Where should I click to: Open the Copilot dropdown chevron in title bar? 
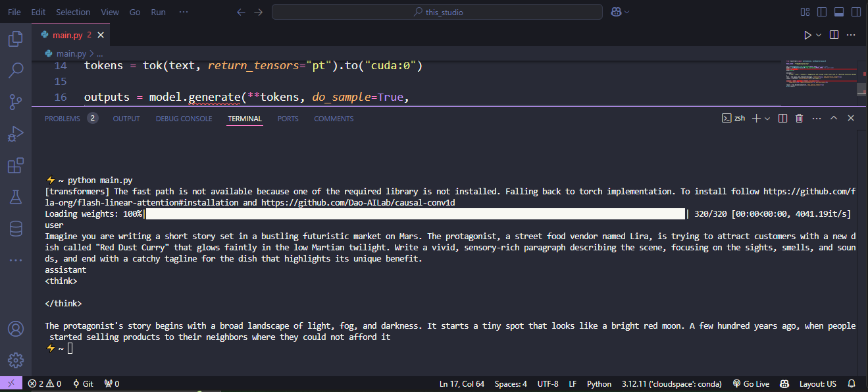click(627, 12)
